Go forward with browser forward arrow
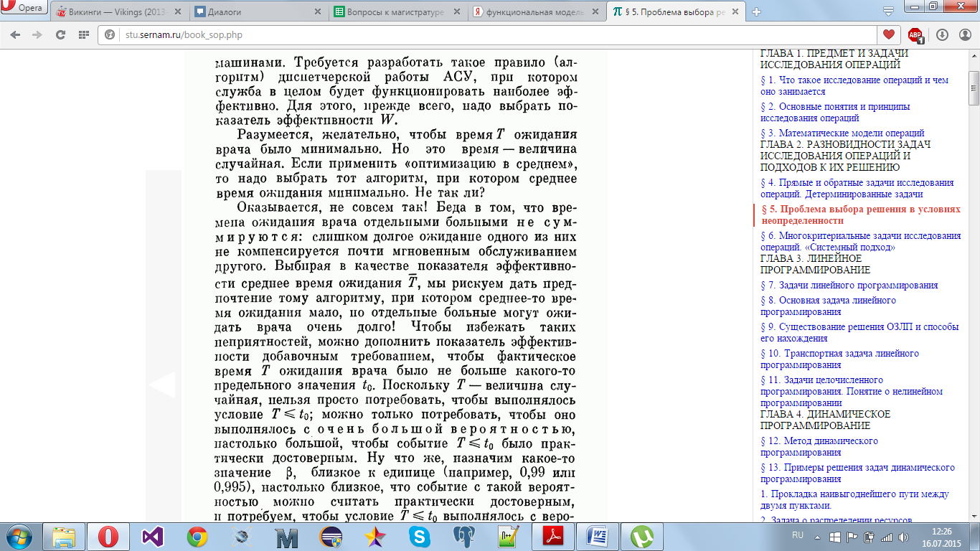 point(38,34)
